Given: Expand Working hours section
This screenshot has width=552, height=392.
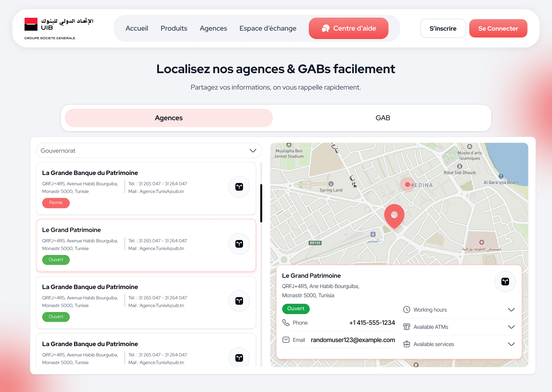Looking at the screenshot, I should pyautogui.click(x=459, y=310).
